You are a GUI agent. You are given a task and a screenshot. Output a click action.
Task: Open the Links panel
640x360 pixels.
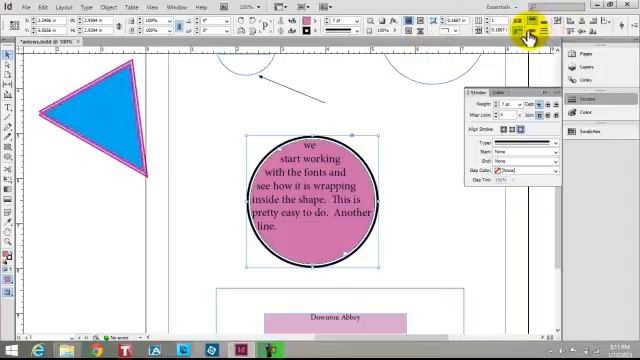pos(585,80)
